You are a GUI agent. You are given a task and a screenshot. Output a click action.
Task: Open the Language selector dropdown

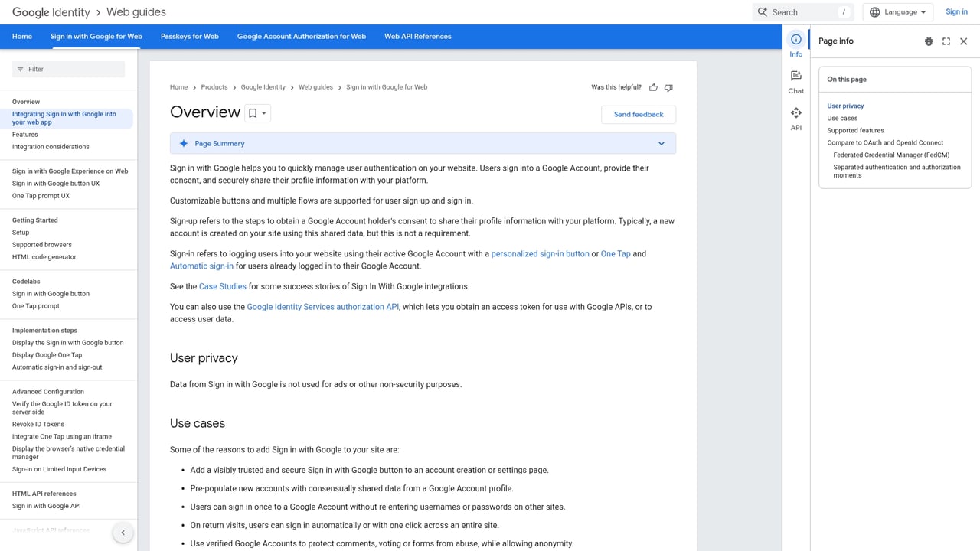point(897,11)
